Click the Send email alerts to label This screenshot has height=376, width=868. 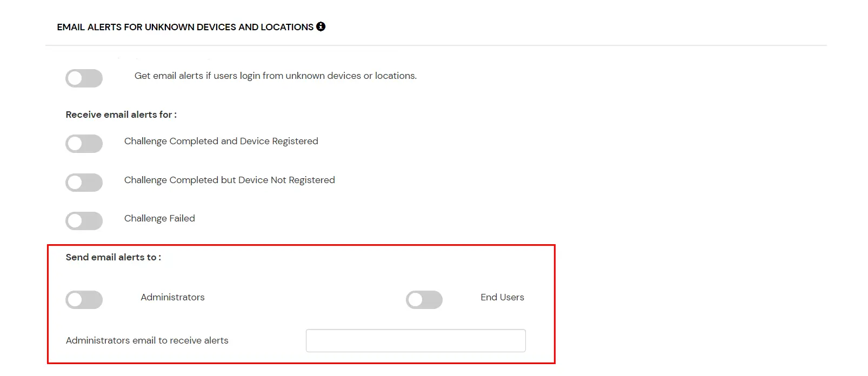tap(113, 257)
